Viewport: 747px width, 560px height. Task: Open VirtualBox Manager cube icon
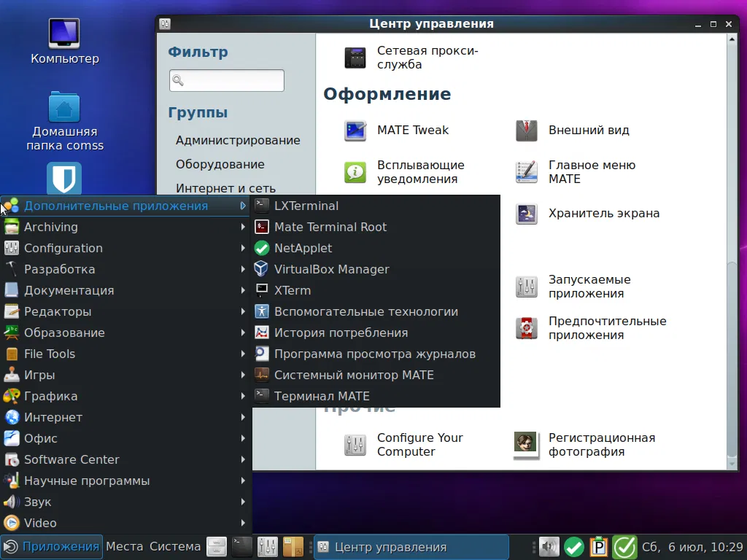262,269
